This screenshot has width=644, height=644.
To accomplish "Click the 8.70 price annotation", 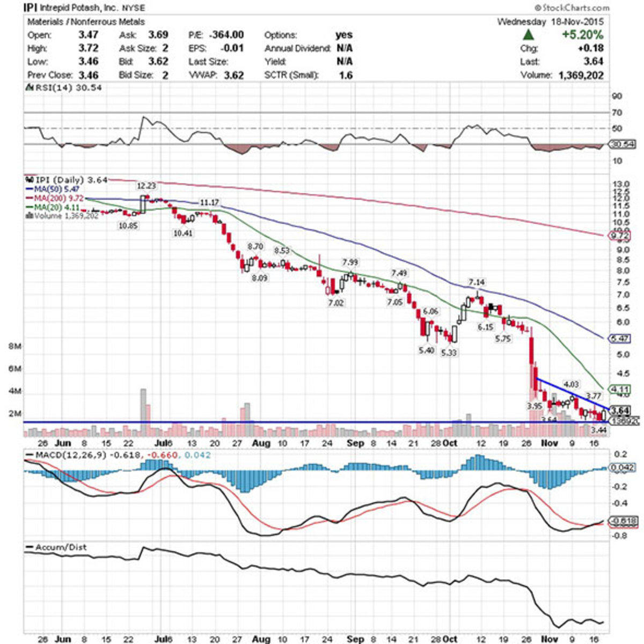I will [x=255, y=246].
